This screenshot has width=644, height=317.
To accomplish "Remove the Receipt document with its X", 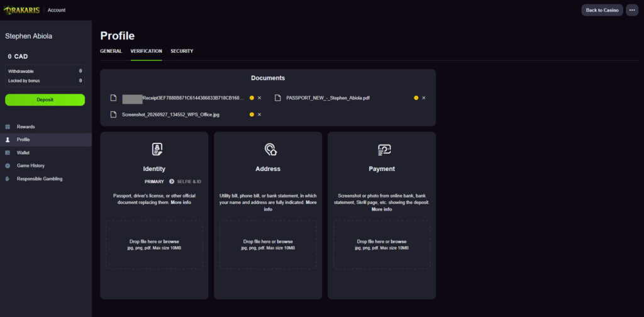I will pos(259,97).
